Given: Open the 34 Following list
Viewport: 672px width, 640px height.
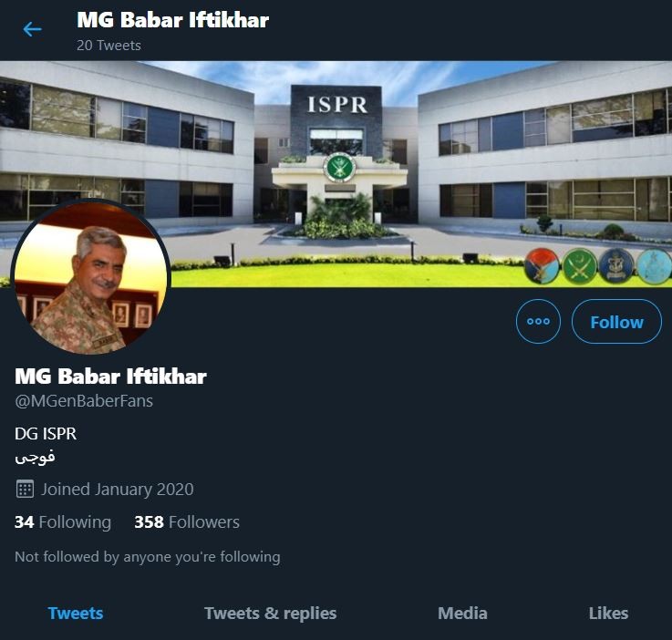Looking at the screenshot, I should (63, 521).
